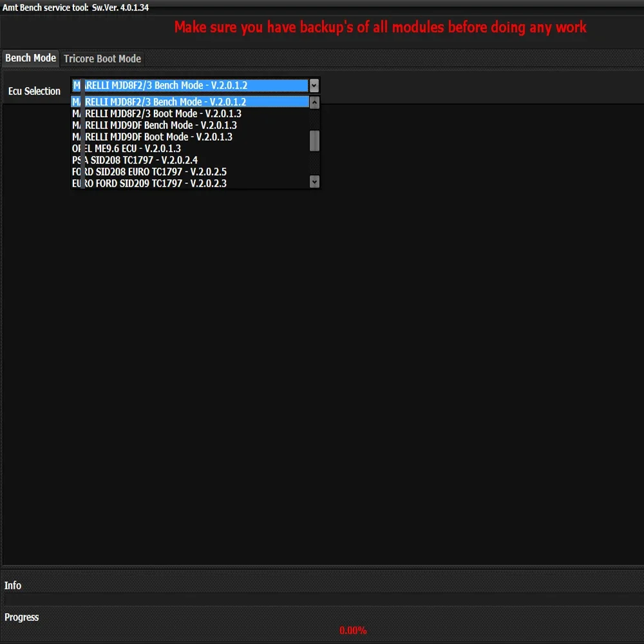
Task: Click the list scrollbar up arrow
Action: tap(314, 102)
